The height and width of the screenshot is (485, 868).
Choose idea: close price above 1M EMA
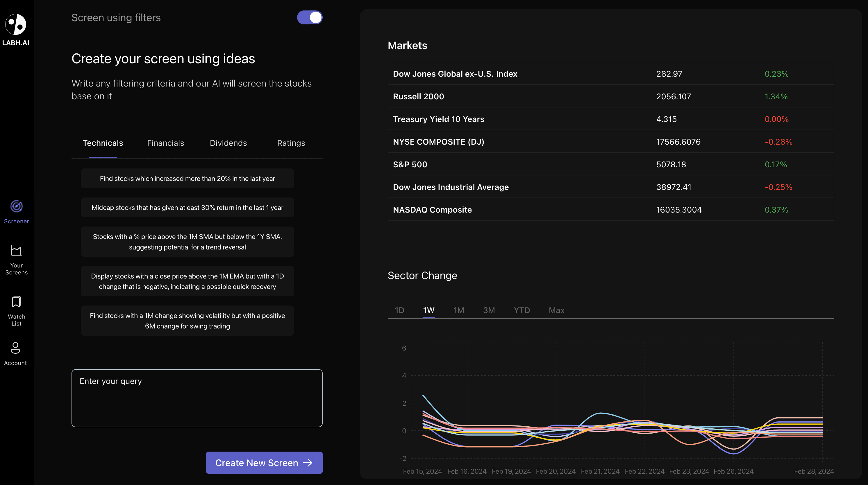pyautogui.click(x=187, y=281)
